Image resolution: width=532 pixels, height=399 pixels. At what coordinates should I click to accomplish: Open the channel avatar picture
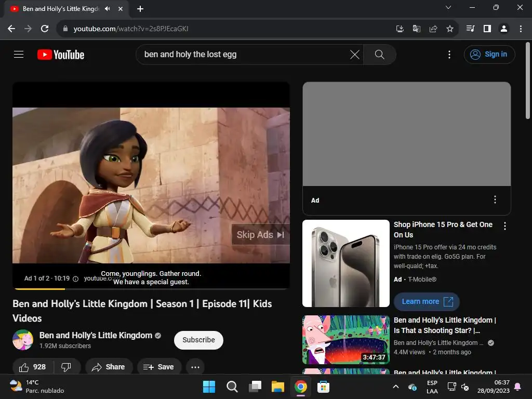(x=23, y=340)
